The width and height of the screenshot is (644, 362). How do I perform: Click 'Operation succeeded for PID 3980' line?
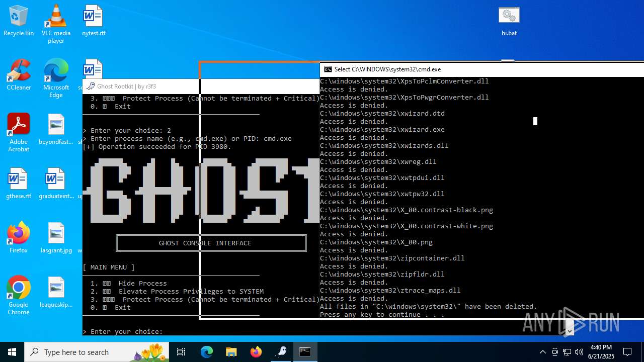(157, 147)
